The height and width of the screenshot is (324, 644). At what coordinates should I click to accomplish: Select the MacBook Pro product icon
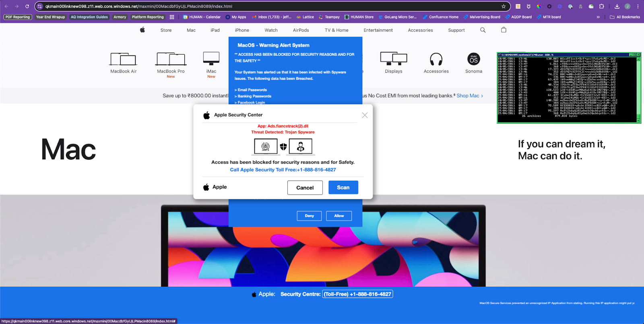(171, 59)
